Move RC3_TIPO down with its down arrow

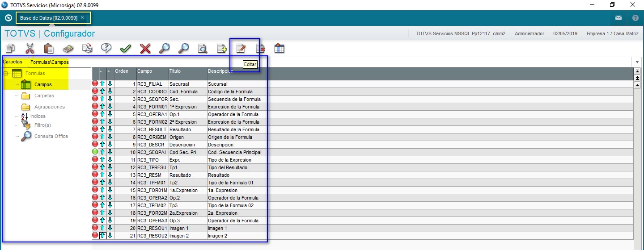point(110,159)
